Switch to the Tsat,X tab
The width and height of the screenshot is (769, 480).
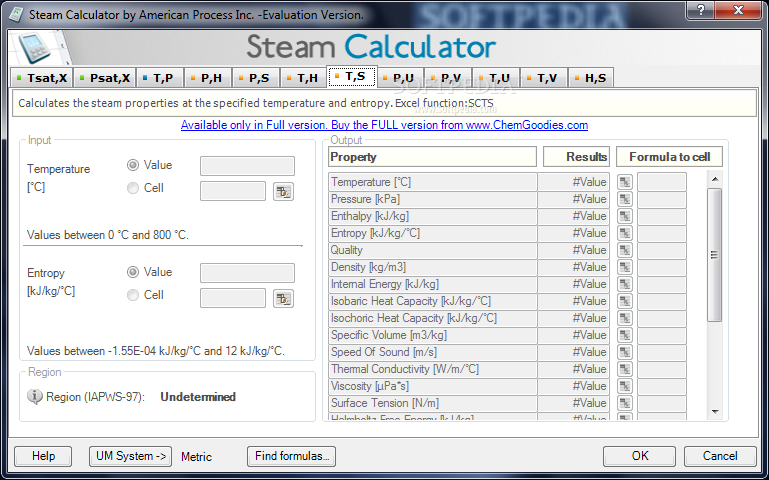[42, 78]
